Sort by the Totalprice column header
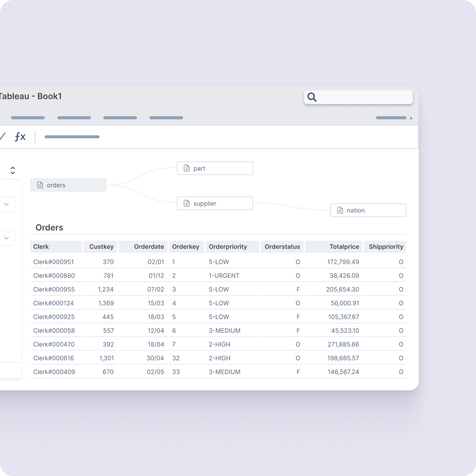The image size is (476, 476). pos(344,247)
